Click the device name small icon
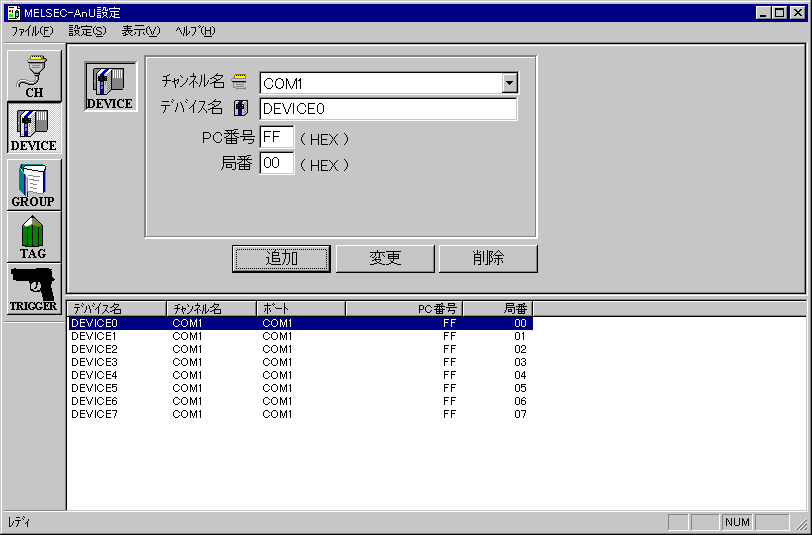 click(x=241, y=108)
